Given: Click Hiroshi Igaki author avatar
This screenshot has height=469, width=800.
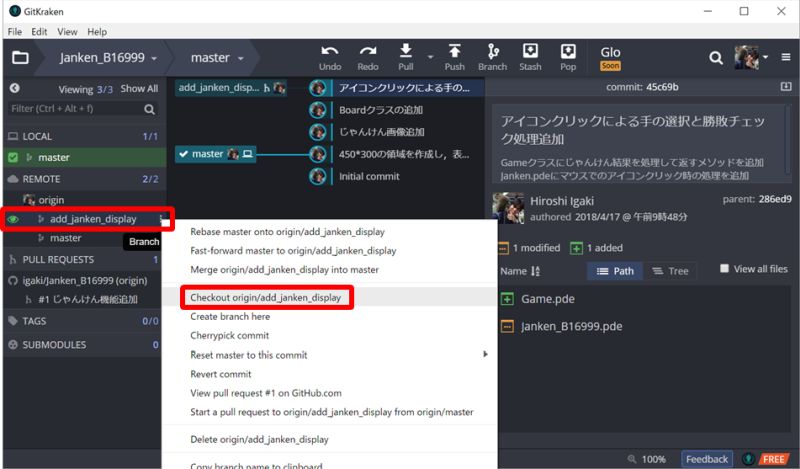Looking at the screenshot, I should click(x=508, y=208).
